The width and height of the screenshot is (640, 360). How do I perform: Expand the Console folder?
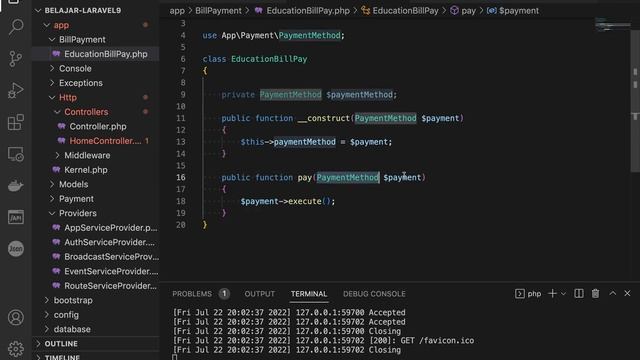75,69
